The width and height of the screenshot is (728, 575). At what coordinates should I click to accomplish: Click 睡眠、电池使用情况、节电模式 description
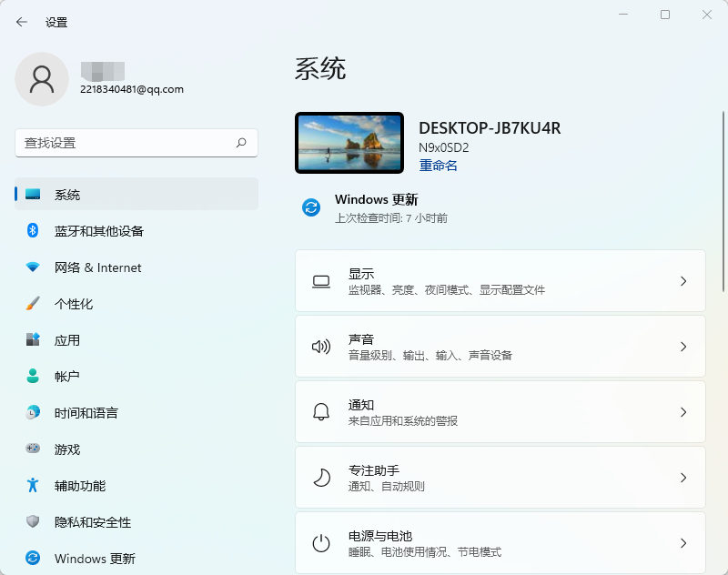coord(425,551)
